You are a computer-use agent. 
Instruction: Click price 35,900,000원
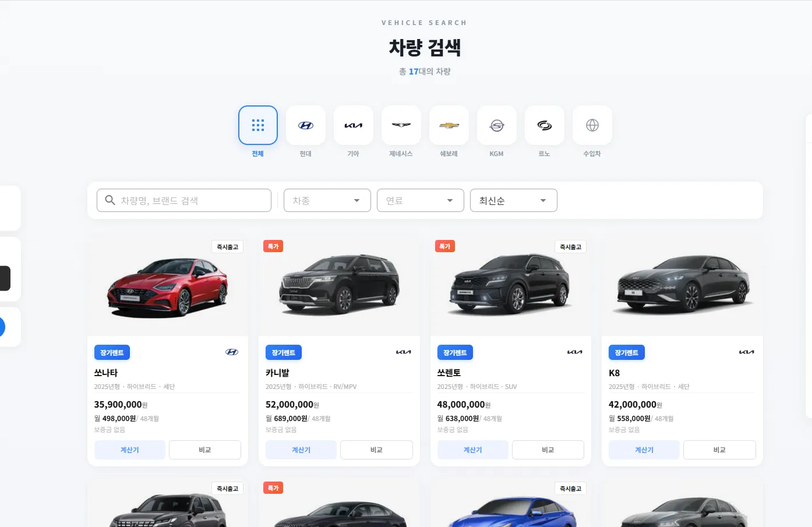pyautogui.click(x=121, y=405)
